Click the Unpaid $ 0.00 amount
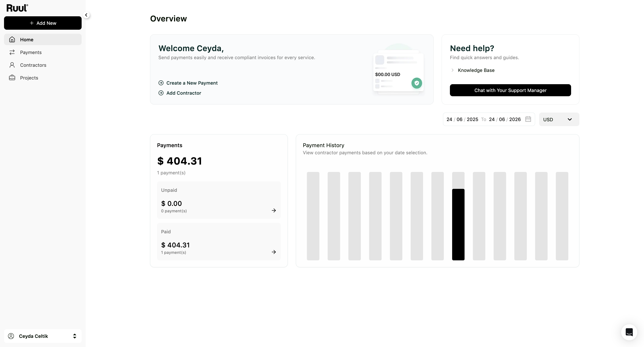 [x=172, y=203]
